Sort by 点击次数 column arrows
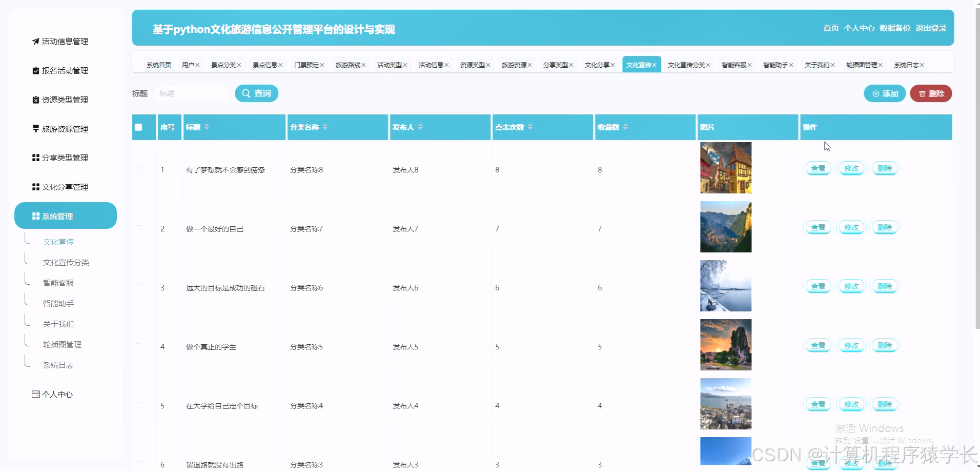This screenshot has height=471, width=980. point(530,127)
